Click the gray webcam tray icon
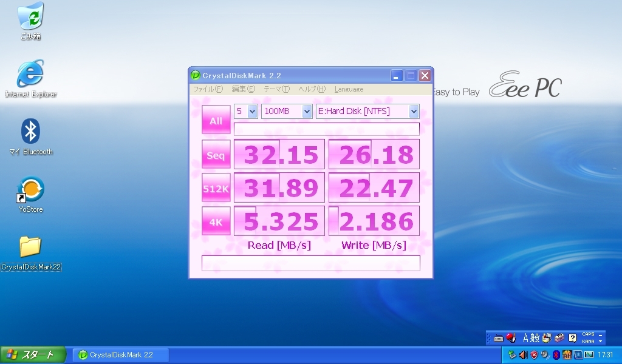This screenshot has width=622, height=364. 545,355
